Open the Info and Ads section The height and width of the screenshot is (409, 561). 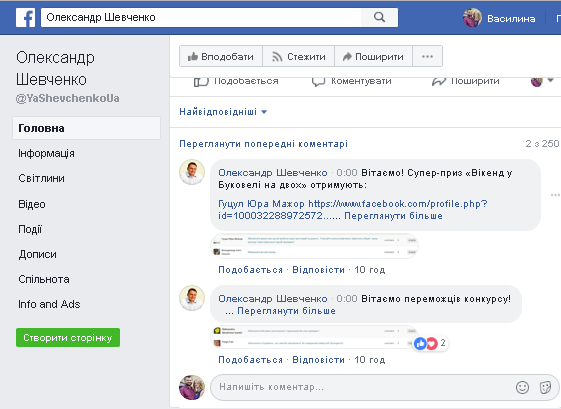coord(49,304)
